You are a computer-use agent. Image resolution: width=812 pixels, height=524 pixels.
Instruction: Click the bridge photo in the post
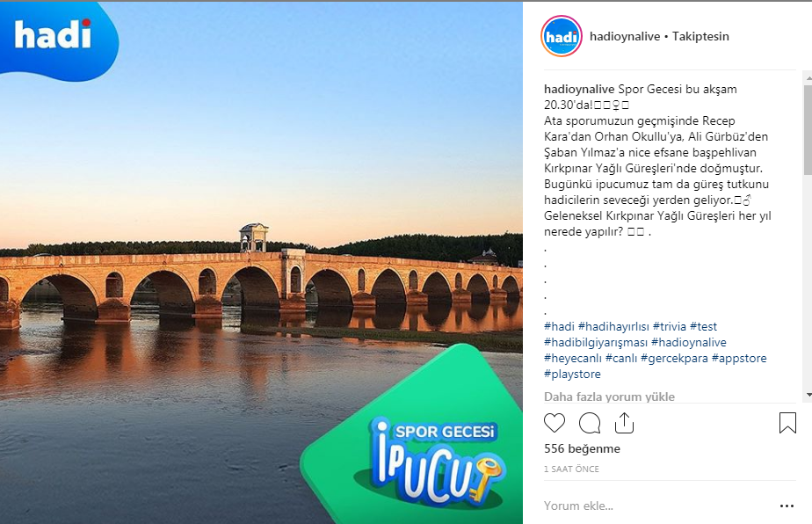click(x=261, y=262)
